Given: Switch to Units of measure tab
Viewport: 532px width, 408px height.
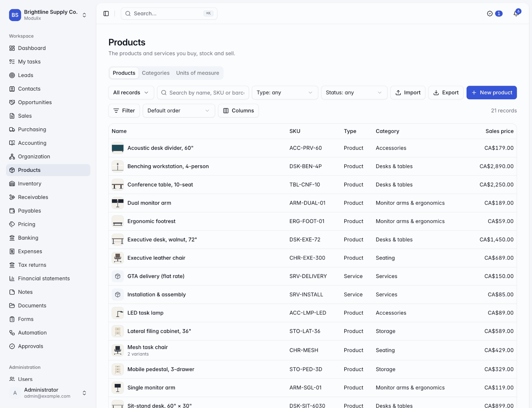Looking at the screenshot, I should coord(198,73).
